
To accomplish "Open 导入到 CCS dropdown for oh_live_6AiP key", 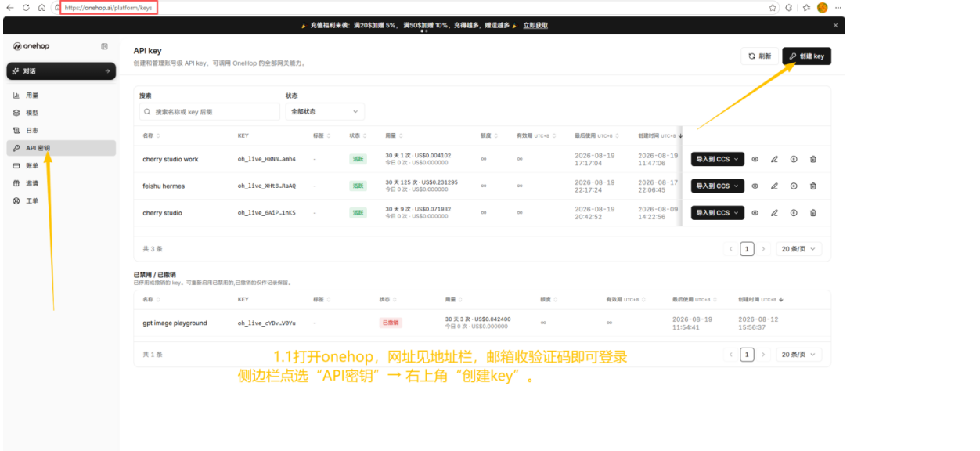I will [717, 212].
